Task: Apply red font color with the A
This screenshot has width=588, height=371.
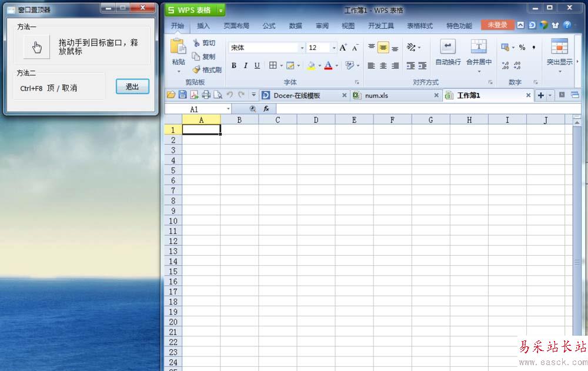Action: pyautogui.click(x=329, y=66)
